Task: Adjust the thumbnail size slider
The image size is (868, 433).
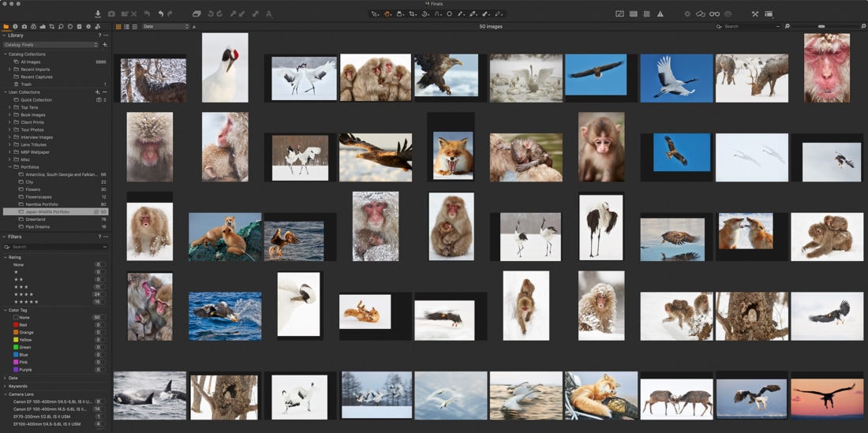Action: pyautogui.click(x=821, y=27)
